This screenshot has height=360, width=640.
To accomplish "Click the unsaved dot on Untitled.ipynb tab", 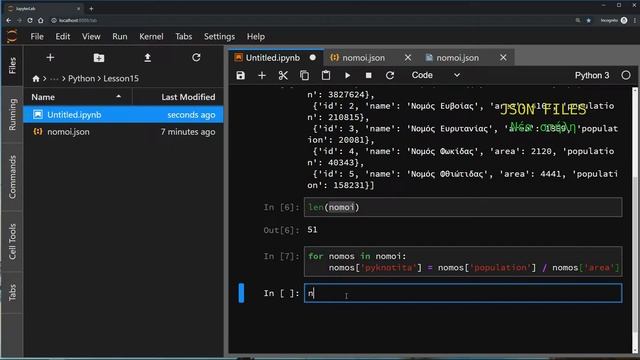I will (313, 58).
